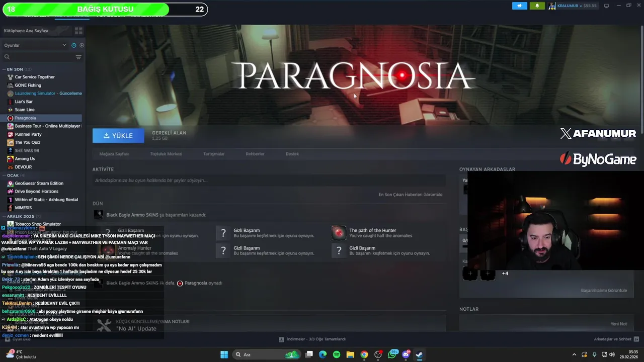Open WhatsApp from taskbar
Screen dimensions: 644x362
[x=392, y=354]
